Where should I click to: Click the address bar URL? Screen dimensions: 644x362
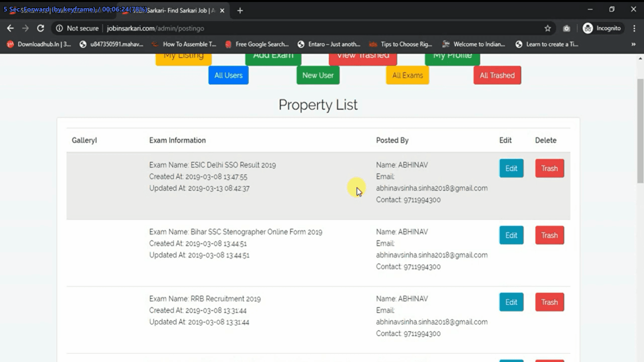pos(155,28)
